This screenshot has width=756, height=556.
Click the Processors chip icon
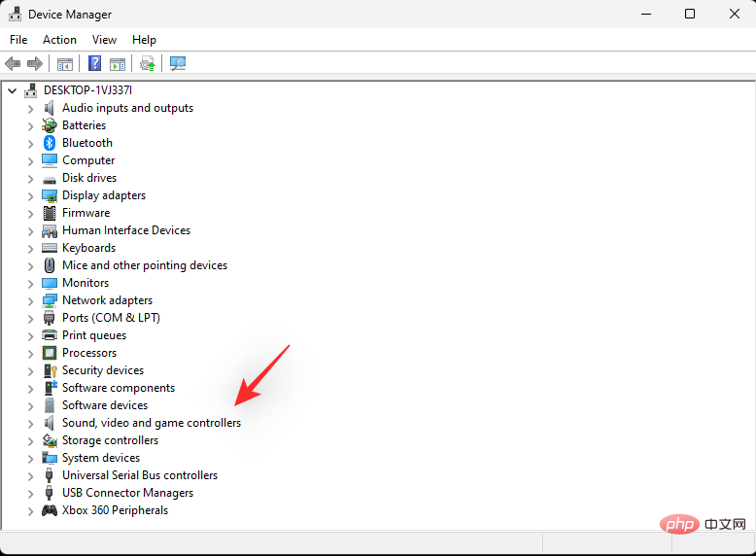pyautogui.click(x=50, y=353)
